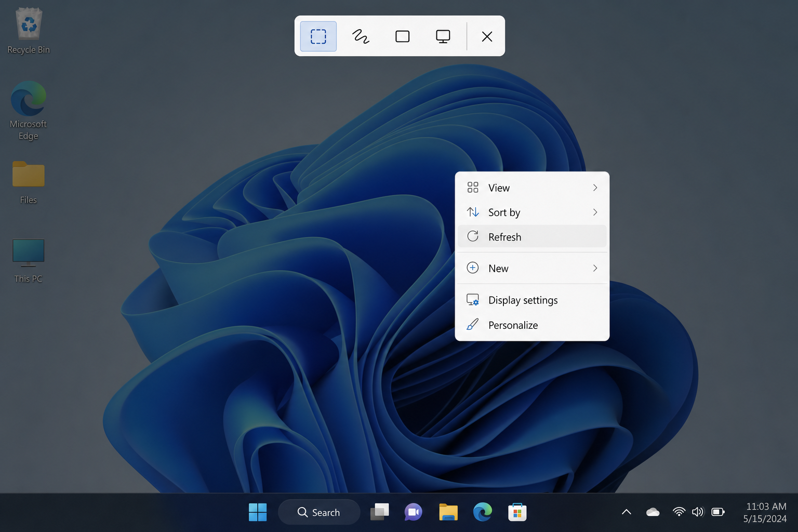Click the Sort by arrows icon

[473, 212]
